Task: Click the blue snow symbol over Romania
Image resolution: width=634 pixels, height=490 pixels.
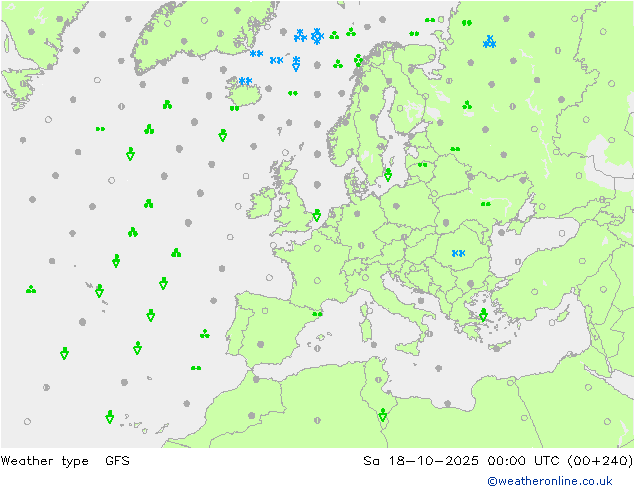Action: click(458, 253)
